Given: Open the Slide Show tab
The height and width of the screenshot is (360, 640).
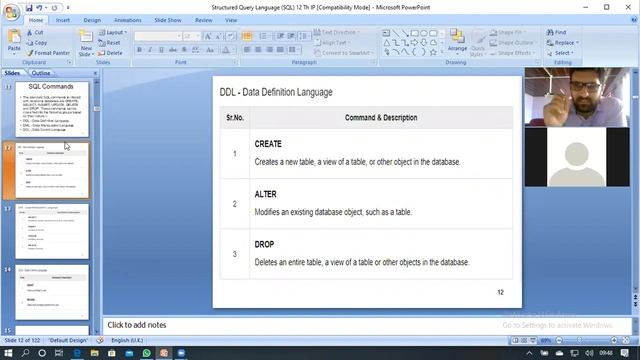Looking at the screenshot, I should (x=168, y=20).
